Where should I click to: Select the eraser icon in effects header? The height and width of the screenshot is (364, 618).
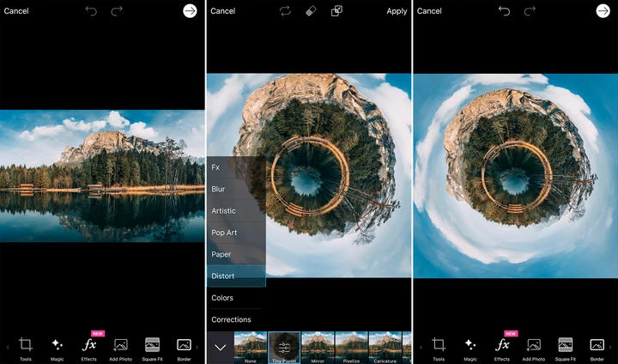(311, 11)
